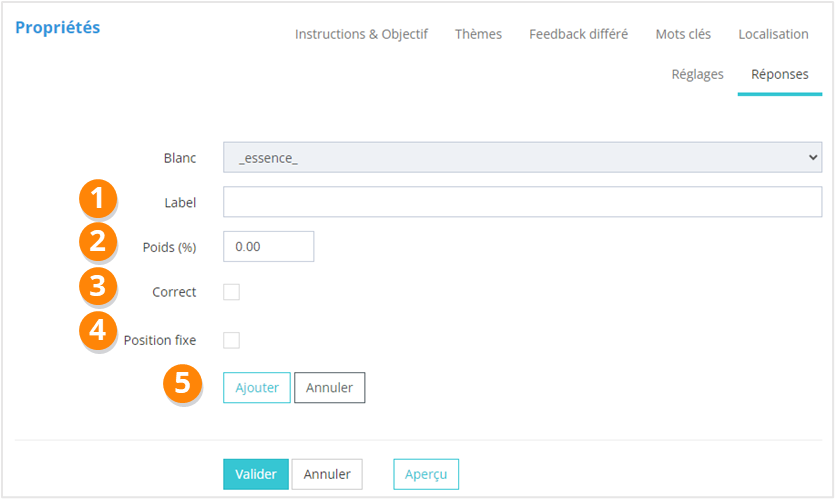Click the orange number 1 badge
Viewport: 835px width, 499px height.
pyautogui.click(x=97, y=200)
